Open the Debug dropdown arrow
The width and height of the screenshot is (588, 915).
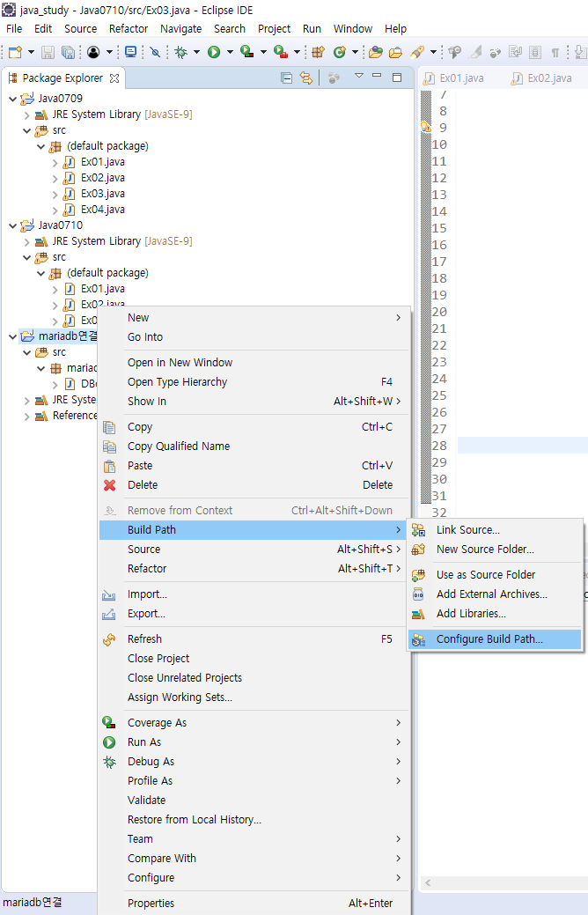pyautogui.click(x=196, y=53)
